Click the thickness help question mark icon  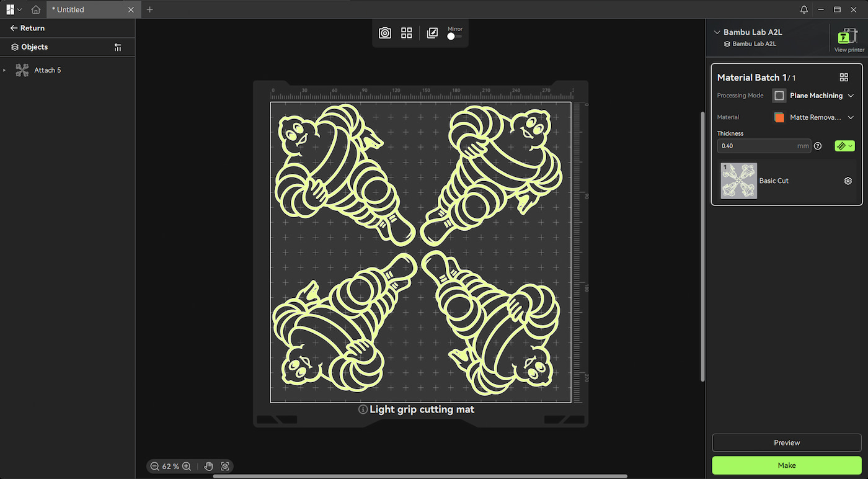(x=818, y=146)
